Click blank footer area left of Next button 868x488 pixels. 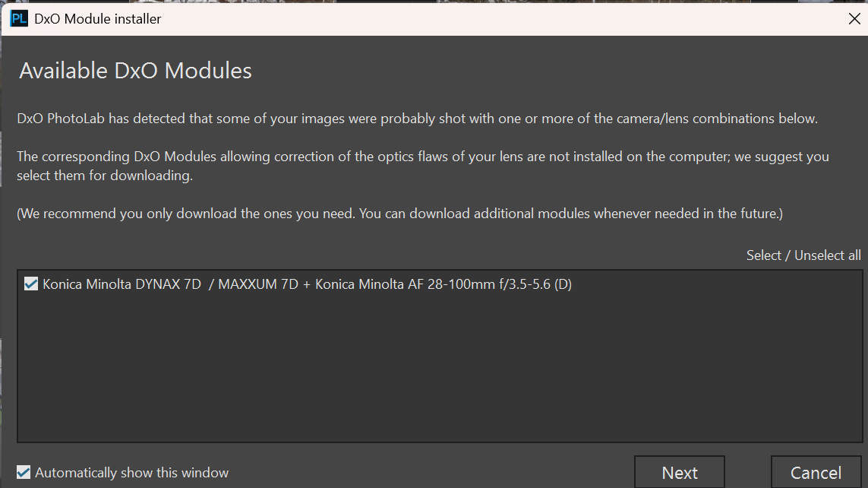coord(433,472)
